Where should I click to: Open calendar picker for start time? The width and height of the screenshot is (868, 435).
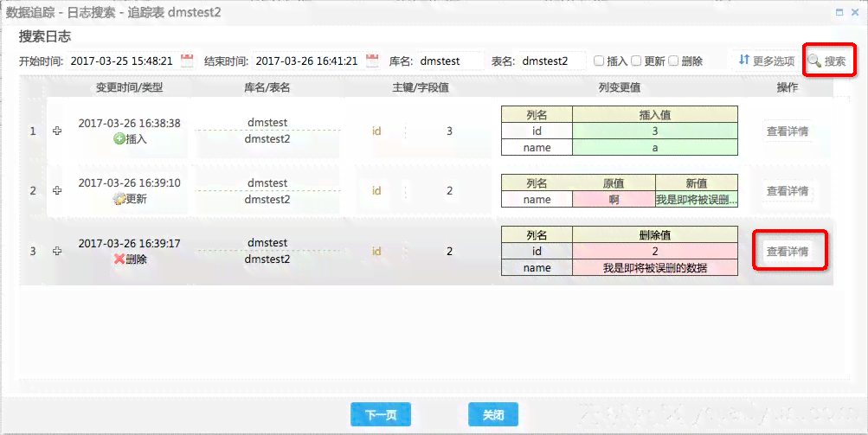pyautogui.click(x=187, y=61)
